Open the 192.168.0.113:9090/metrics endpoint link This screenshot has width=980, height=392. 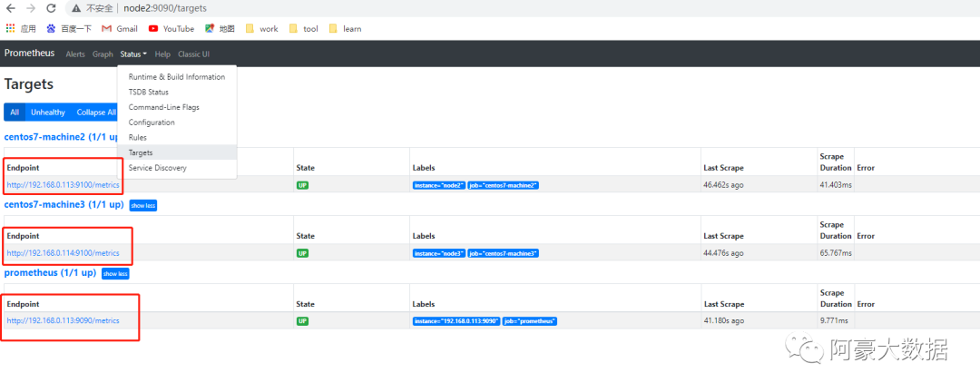[64, 320]
